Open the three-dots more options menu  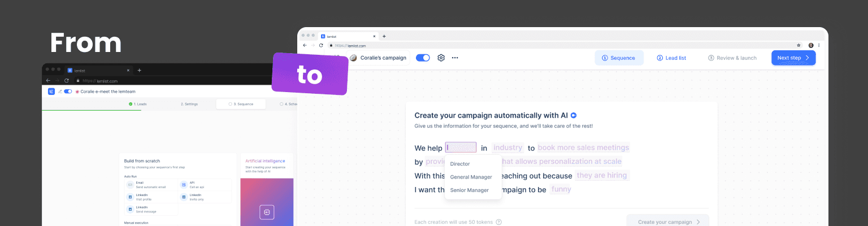[455, 58]
